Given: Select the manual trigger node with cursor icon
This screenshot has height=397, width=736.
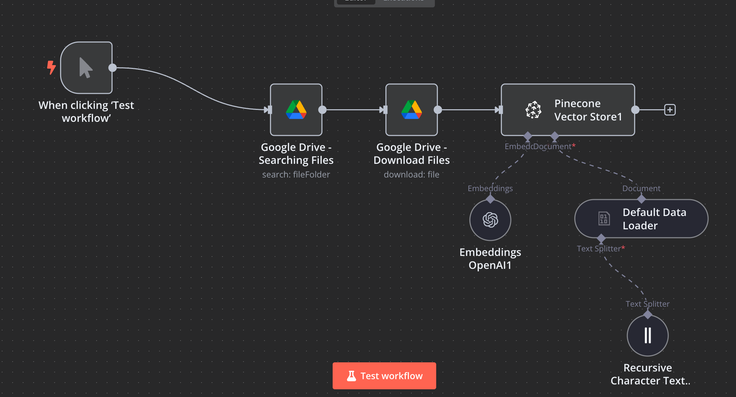Looking at the screenshot, I should (x=86, y=68).
